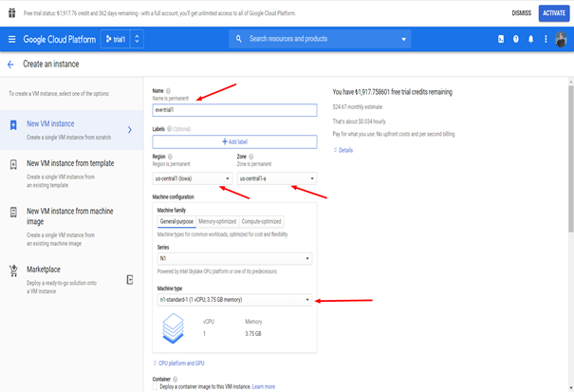The width and height of the screenshot is (574, 392).
Task: Open the notifications bell
Action: pos(530,39)
